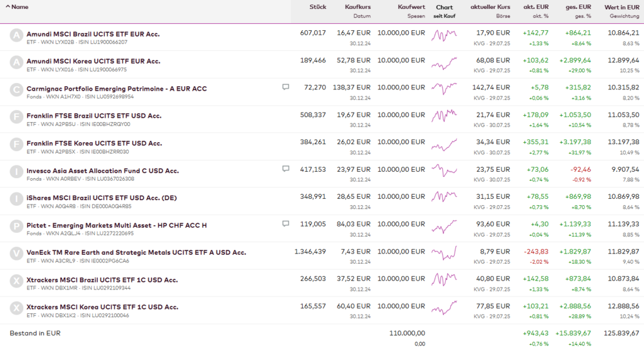The height and width of the screenshot is (348, 644).
Task: Open the VanEck Rare Earth sparkline chart
Action: [444, 255]
